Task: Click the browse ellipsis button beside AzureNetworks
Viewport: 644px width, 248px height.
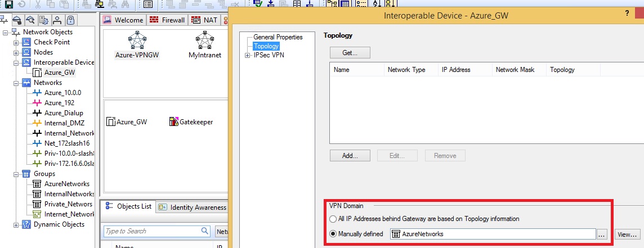Action: pos(601,234)
